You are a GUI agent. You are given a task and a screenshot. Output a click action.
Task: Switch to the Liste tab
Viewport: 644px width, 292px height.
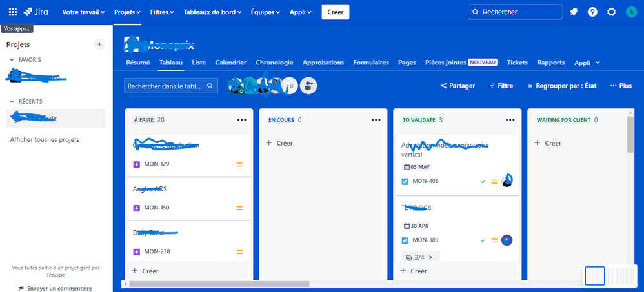199,63
